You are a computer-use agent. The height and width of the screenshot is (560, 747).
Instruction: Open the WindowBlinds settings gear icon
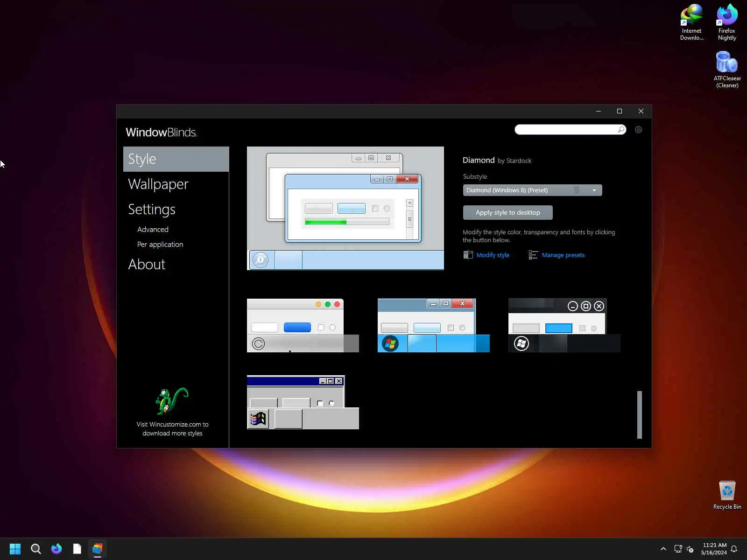coord(638,130)
